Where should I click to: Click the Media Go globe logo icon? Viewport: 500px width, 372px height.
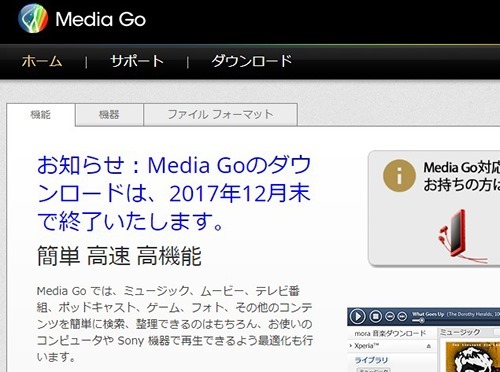pyautogui.click(x=33, y=18)
